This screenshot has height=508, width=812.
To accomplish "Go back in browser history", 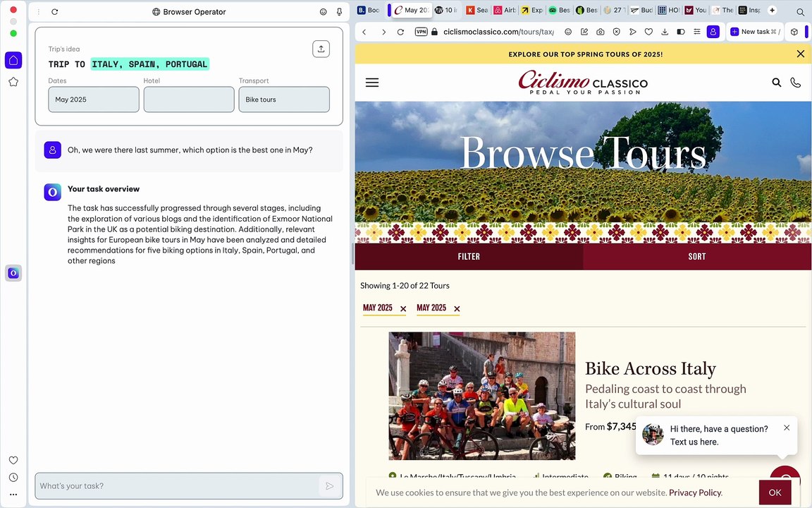I will (x=364, y=32).
